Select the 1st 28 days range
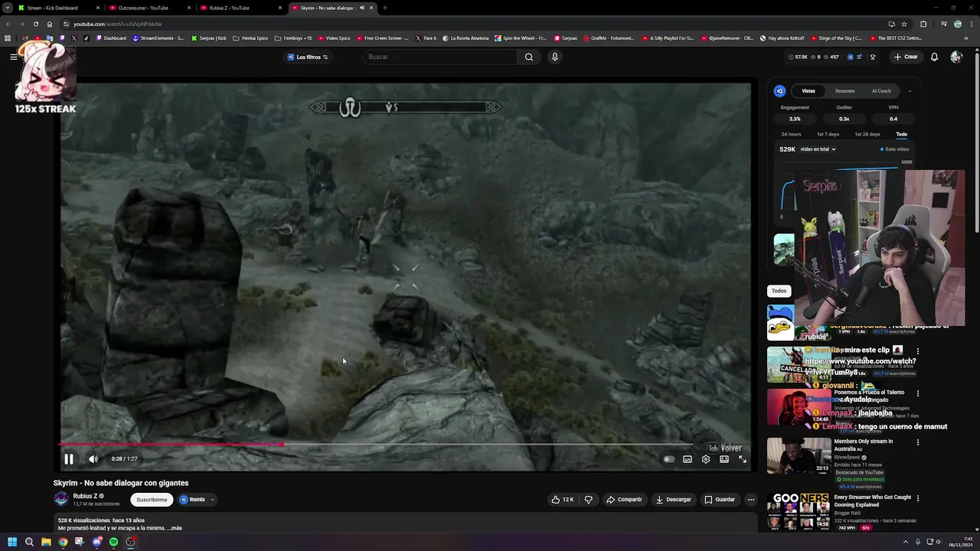980x551 pixels. point(867,134)
